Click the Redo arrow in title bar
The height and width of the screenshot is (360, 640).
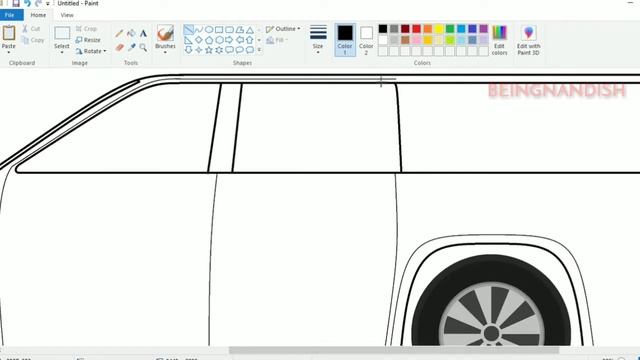38,3
